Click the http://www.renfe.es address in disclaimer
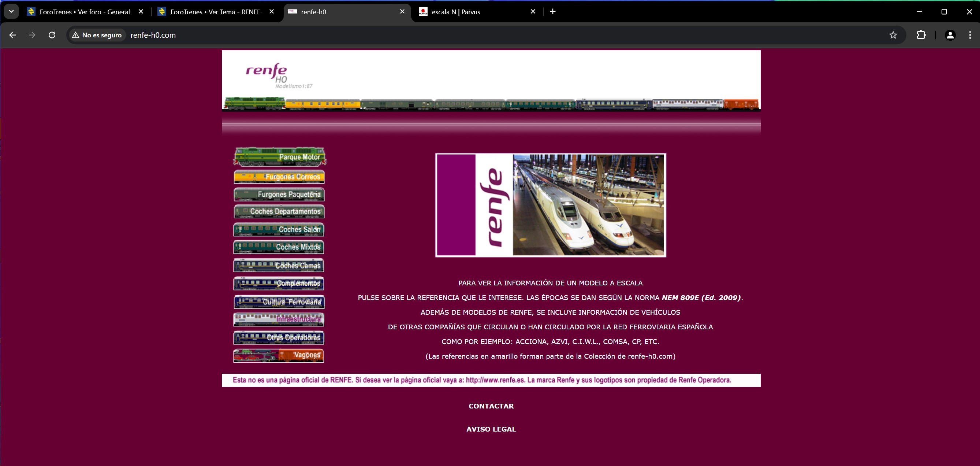 [x=495, y=380]
